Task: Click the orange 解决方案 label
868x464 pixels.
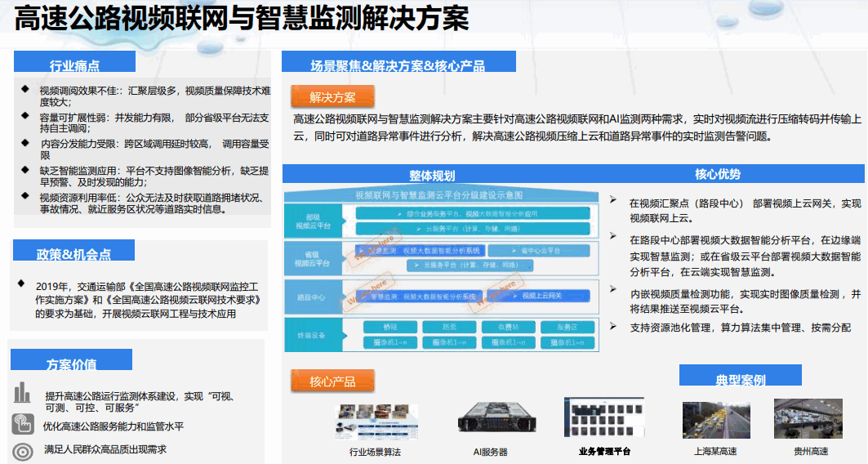Action: point(332,97)
